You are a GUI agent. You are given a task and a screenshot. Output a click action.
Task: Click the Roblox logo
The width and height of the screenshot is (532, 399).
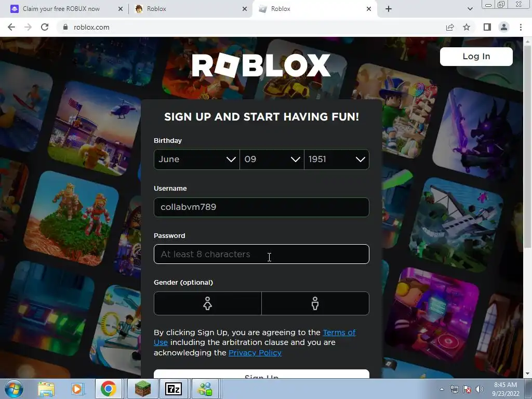point(261,65)
